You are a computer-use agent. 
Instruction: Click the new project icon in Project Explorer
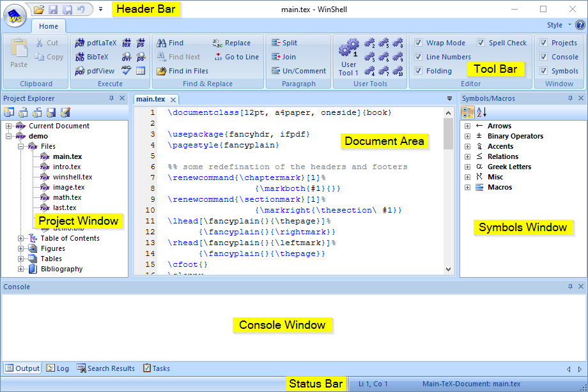8,112
